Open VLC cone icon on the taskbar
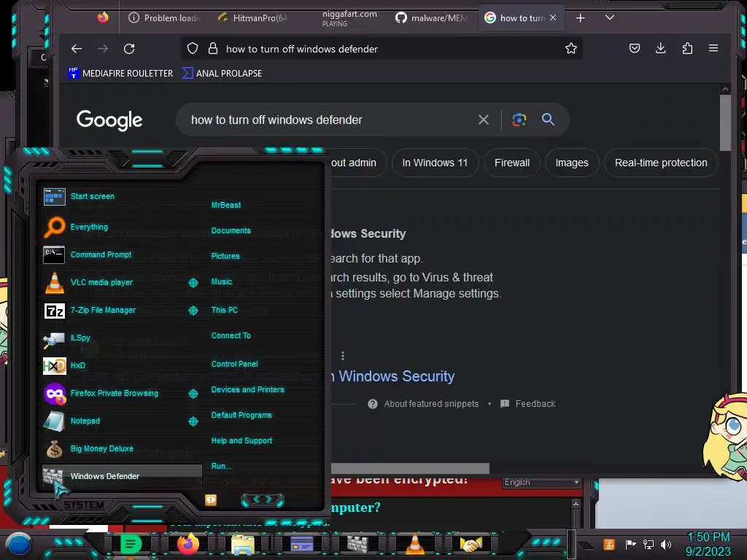747x560 pixels. coord(414,544)
